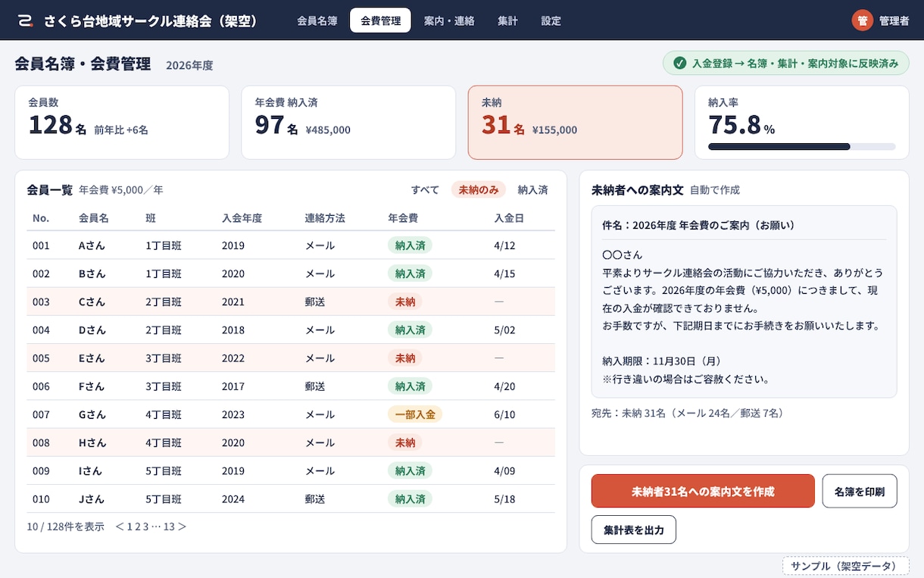The image size is (924, 578).
Task: Click 未納 badge for Hさん
Action: pyautogui.click(x=404, y=442)
